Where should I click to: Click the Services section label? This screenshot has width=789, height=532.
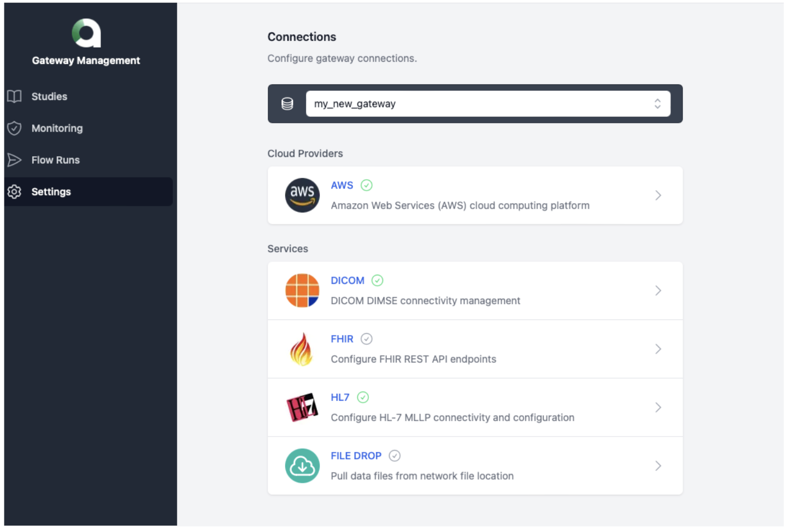[287, 249]
